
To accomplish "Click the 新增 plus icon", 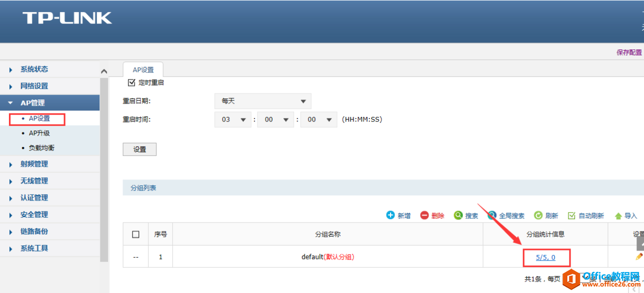I will click(x=390, y=215).
